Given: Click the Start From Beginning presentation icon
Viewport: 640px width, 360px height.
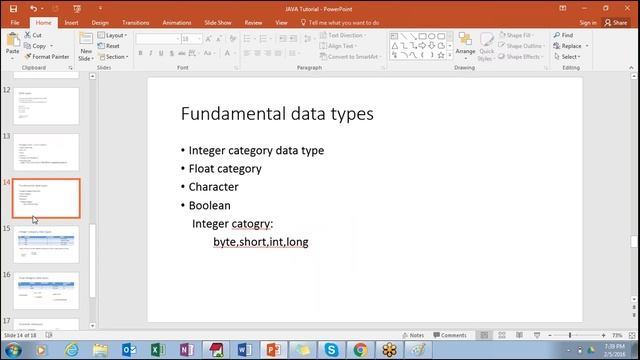Looking at the screenshot, I should pos(77,9).
